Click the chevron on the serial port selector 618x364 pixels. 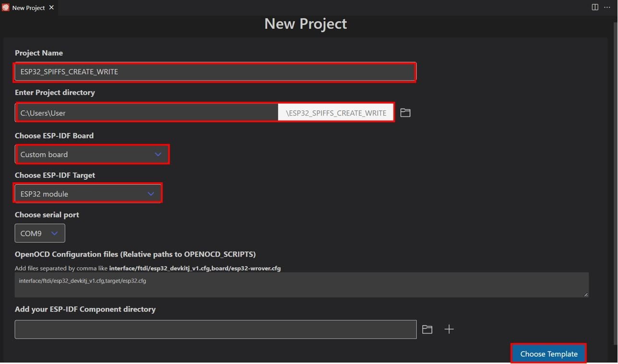click(54, 233)
